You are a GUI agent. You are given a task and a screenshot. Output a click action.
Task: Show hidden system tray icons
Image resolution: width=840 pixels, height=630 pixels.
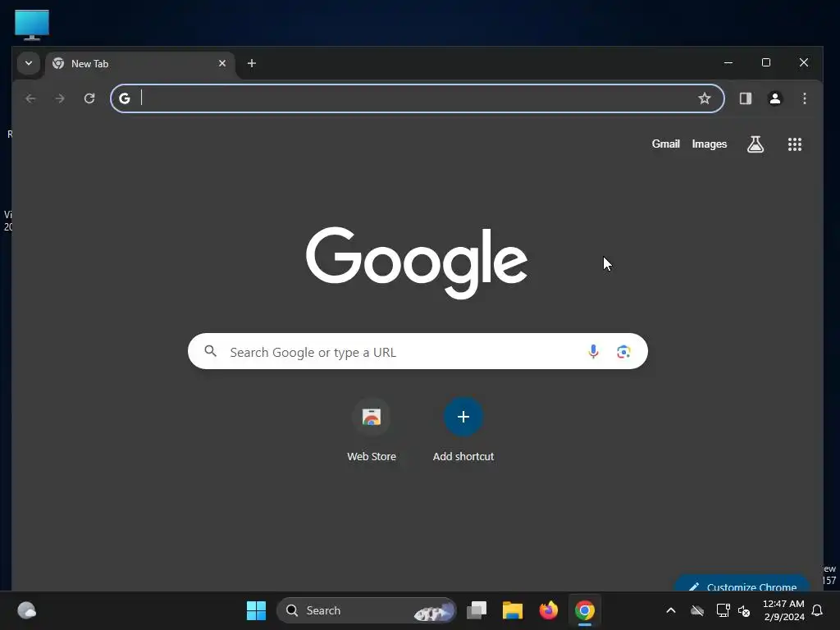tap(671, 610)
